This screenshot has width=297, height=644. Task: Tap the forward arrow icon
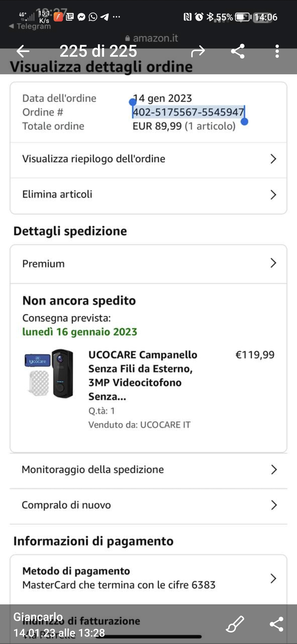(198, 51)
